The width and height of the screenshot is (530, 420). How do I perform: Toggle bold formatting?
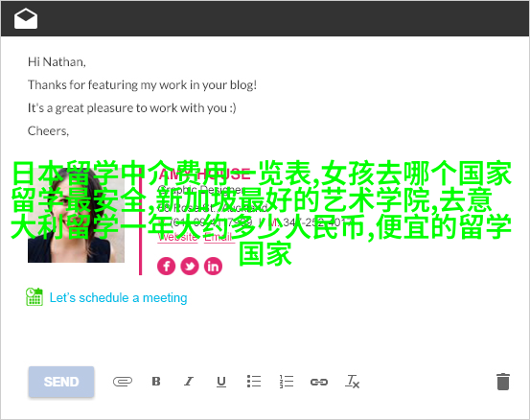pos(156,382)
